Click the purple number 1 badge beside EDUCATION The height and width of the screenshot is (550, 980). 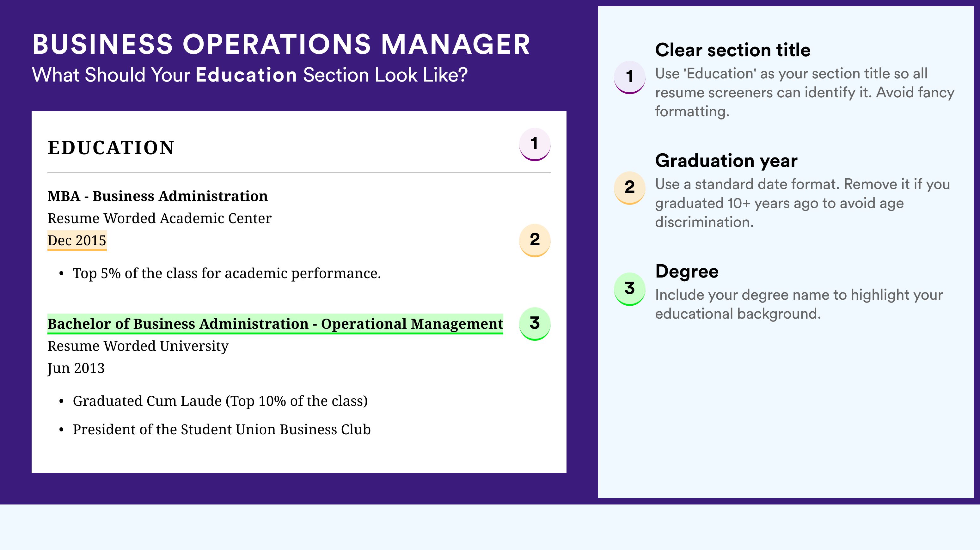(535, 144)
